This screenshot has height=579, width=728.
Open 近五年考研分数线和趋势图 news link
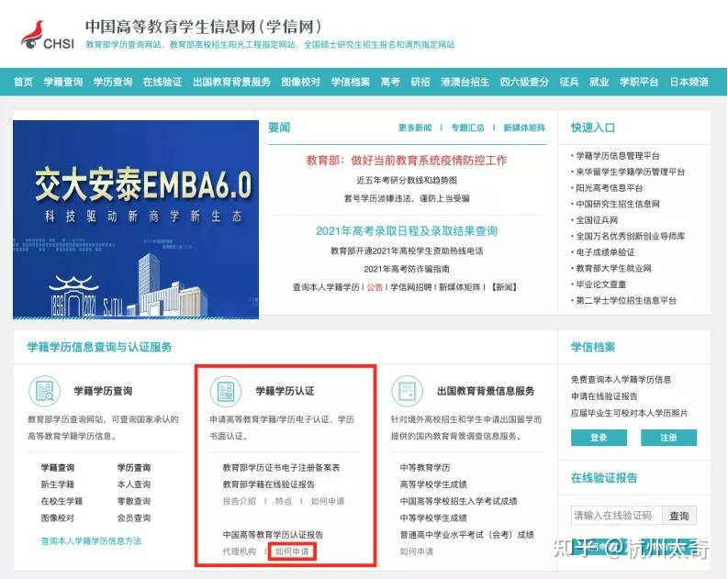pyautogui.click(x=407, y=180)
